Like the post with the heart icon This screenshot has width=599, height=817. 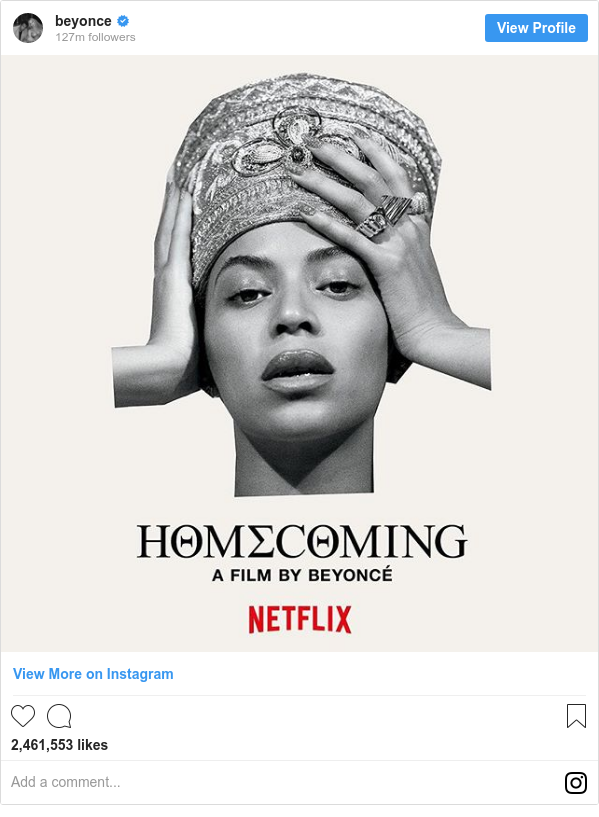pos(23,715)
